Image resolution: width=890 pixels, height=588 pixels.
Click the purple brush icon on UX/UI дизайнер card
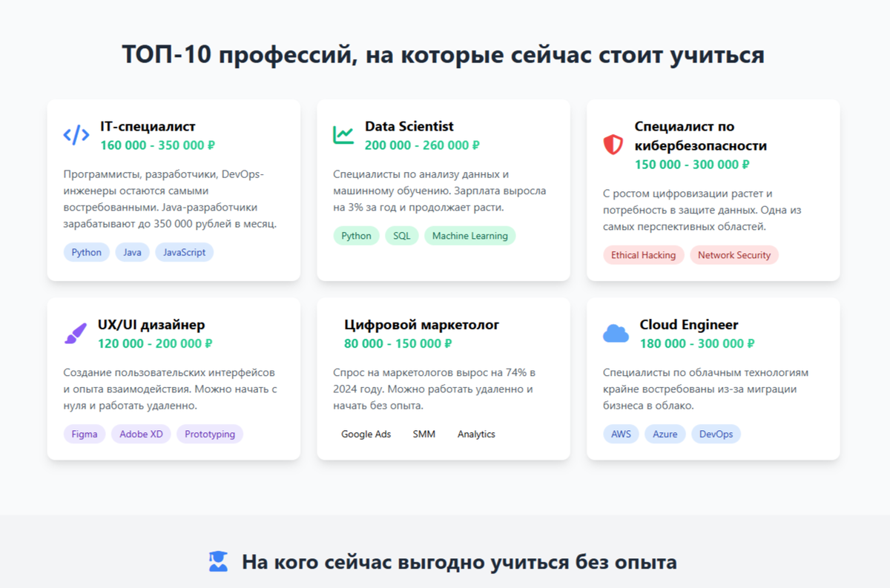(76, 333)
